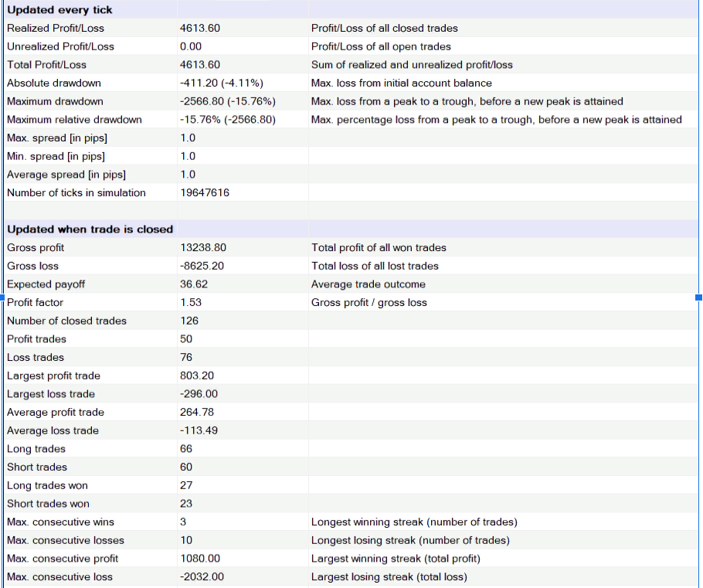Click the Profit factor value 1.53
703x588 pixels.
point(190,303)
